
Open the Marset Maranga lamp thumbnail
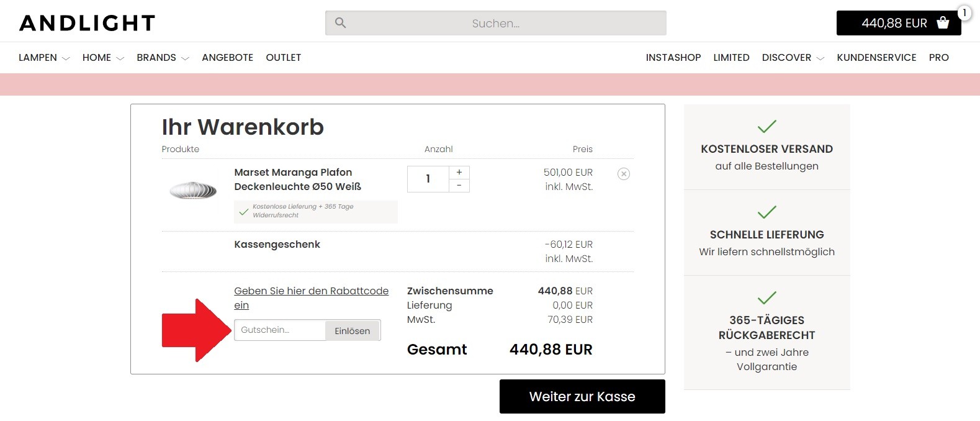pos(193,189)
